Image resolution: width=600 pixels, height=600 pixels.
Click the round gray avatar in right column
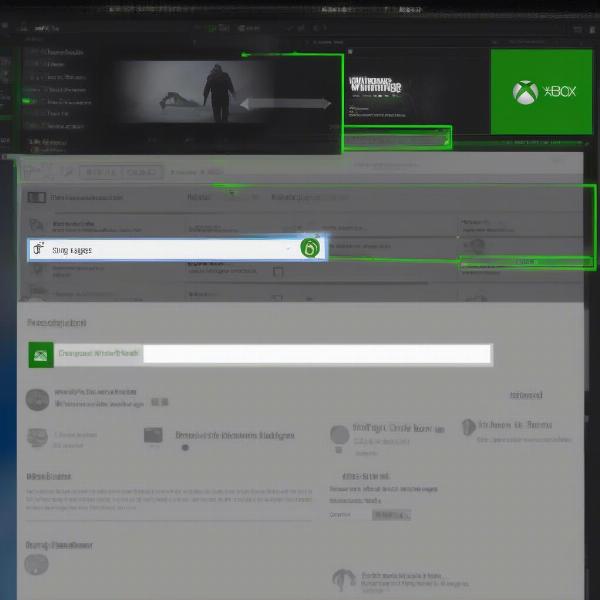coord(339,435)
